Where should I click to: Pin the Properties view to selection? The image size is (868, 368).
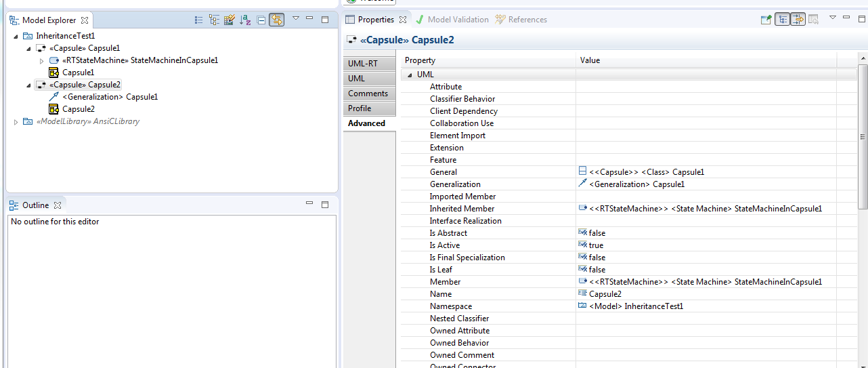766,20
